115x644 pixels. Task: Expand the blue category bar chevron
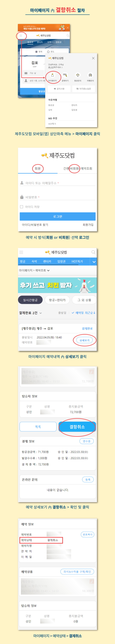coord(94,262)
